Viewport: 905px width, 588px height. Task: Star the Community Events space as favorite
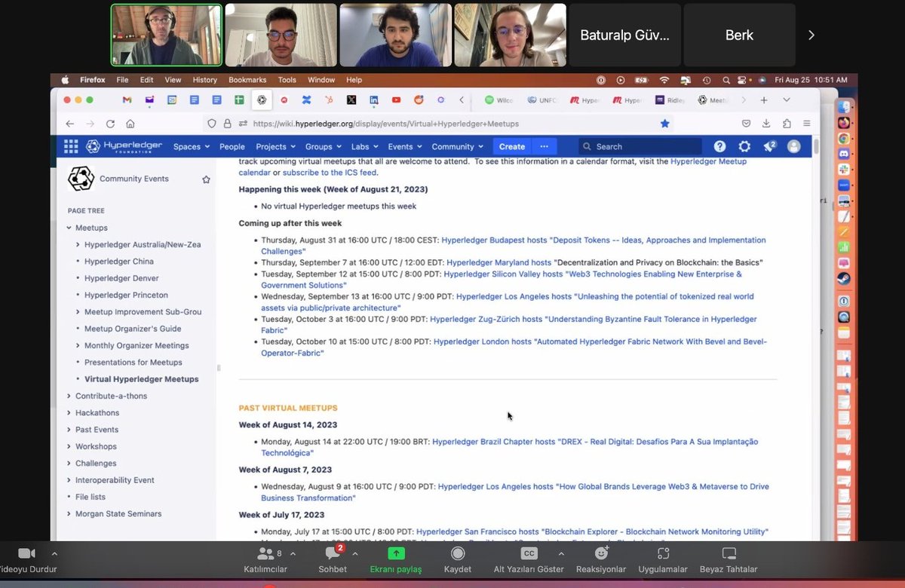[206, 179]
